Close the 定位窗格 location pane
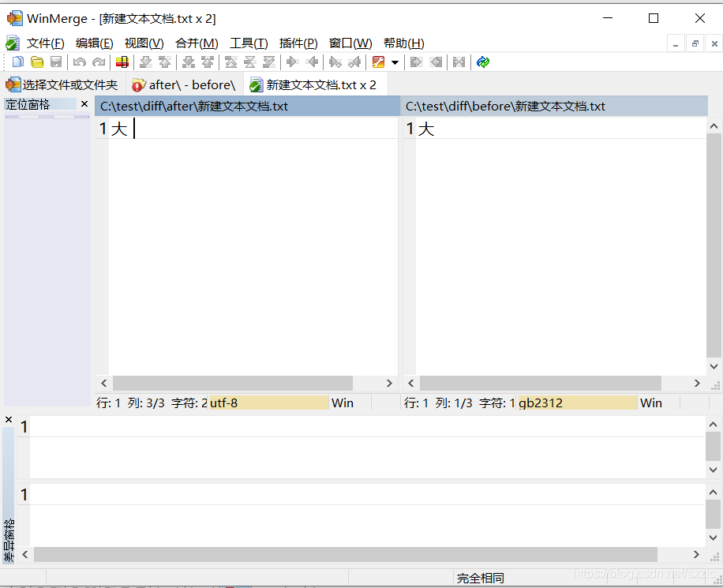 click(x=84, y=104)
